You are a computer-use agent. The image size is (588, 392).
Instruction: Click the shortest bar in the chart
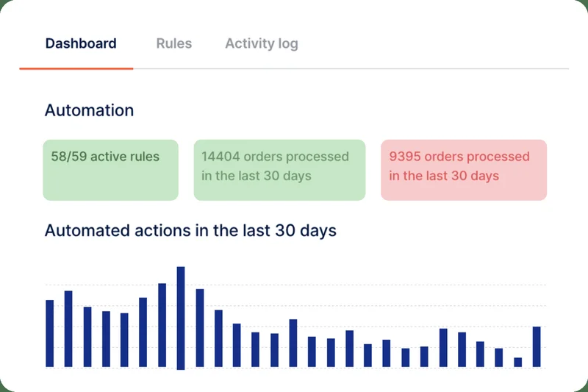[x=518, y=362]
